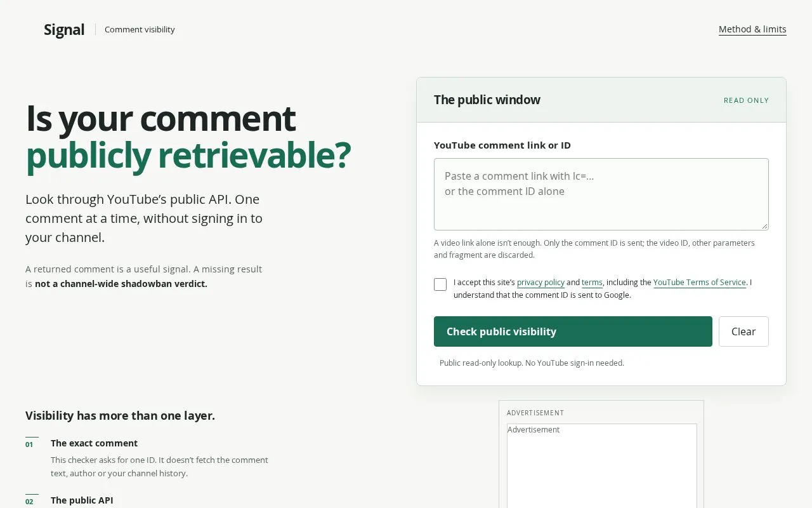The width and height of the screenshot is (812, 508).
Task: Click the 'Comment visibility' header text
Action: pos(140,29)
